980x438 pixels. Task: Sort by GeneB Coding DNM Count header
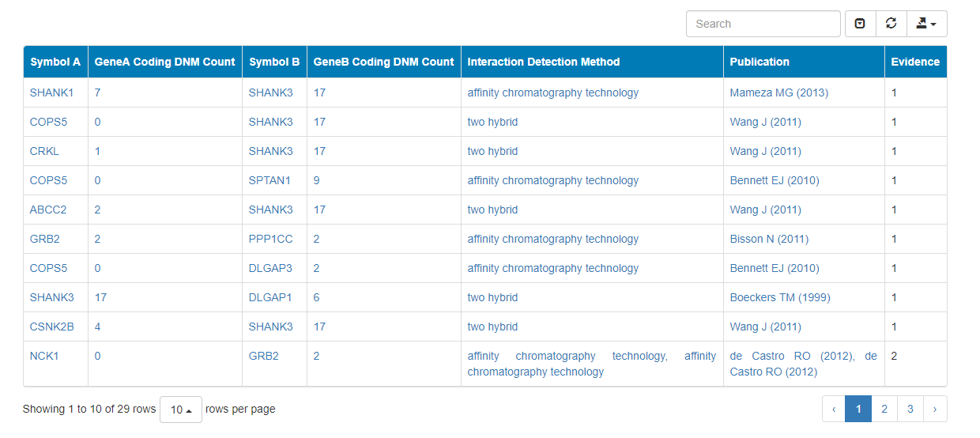(x=384, y=62)
